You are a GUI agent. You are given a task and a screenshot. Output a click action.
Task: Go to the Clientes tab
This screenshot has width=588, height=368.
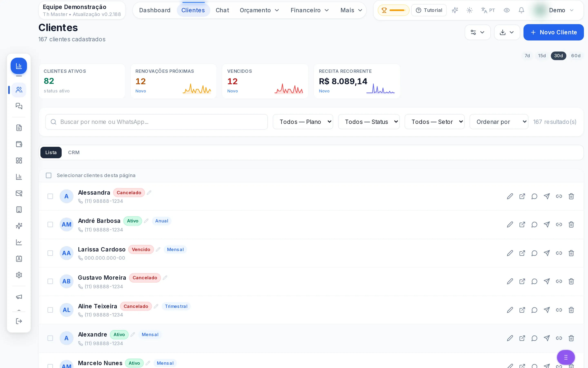tap(193, 10)
